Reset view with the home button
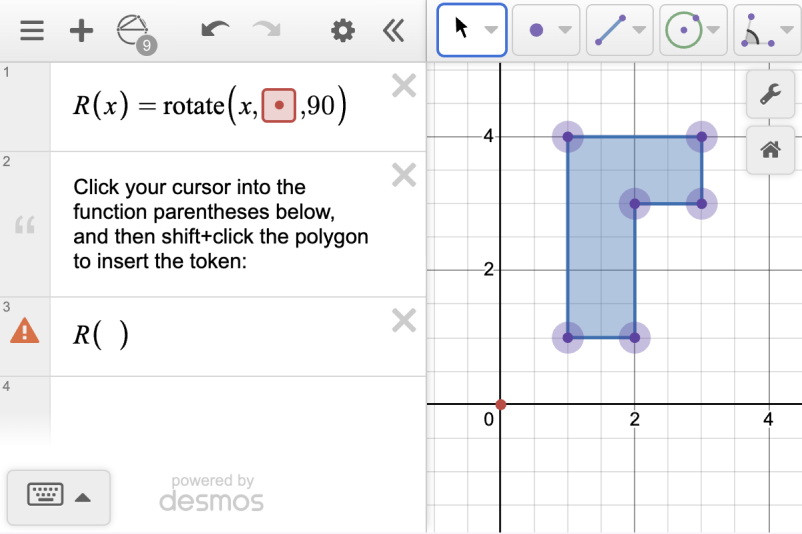 (770, 150)
